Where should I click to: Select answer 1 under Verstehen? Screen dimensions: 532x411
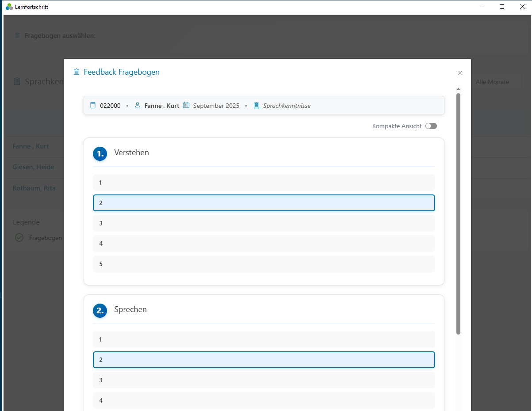coord(264,183)
